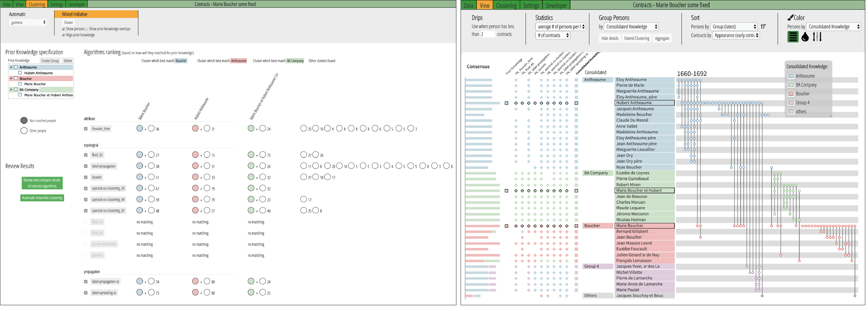Click spectral-co-clustering_k4 other cluster circle 17

tap(304, 199)
